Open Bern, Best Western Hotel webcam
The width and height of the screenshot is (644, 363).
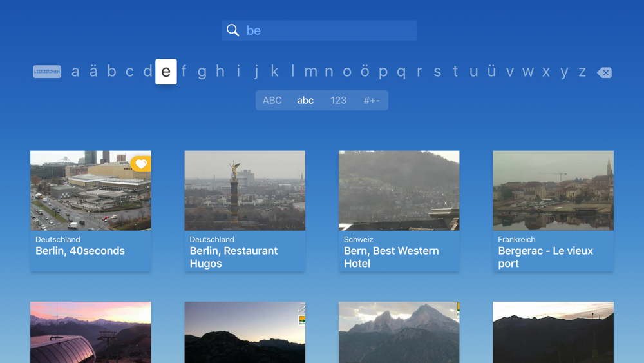coord(399,211)
